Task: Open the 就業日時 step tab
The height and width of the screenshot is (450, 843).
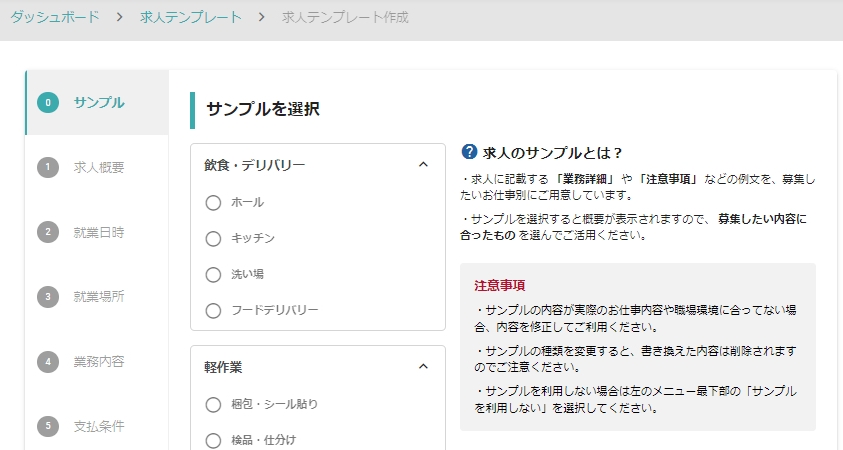Action: (x=99, y=232)
